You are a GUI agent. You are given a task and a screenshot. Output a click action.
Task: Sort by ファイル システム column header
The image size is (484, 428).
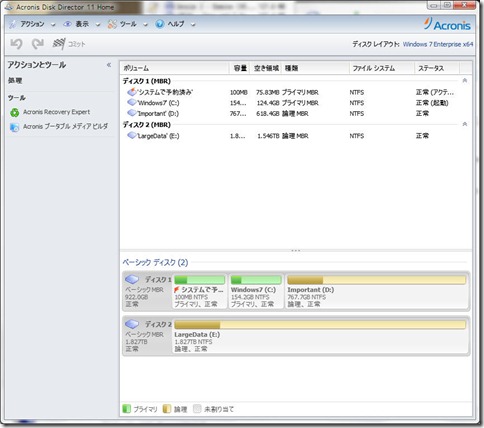381,68
